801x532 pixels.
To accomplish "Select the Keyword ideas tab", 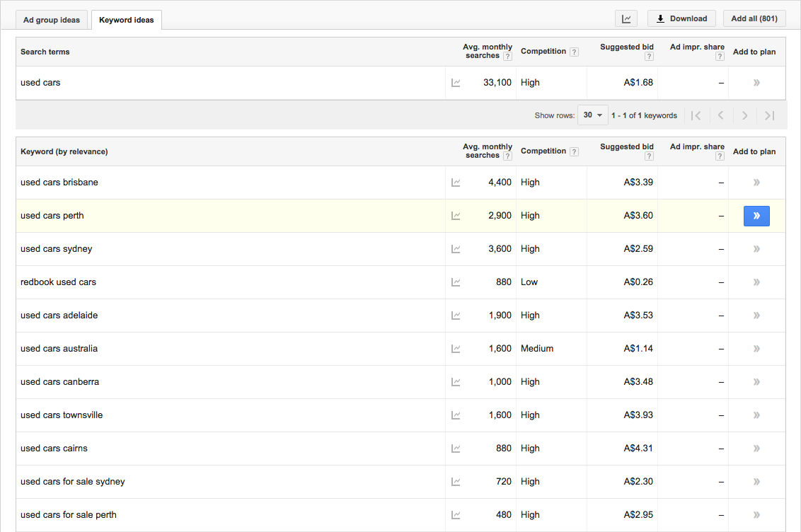I will [x=127, y=20].
